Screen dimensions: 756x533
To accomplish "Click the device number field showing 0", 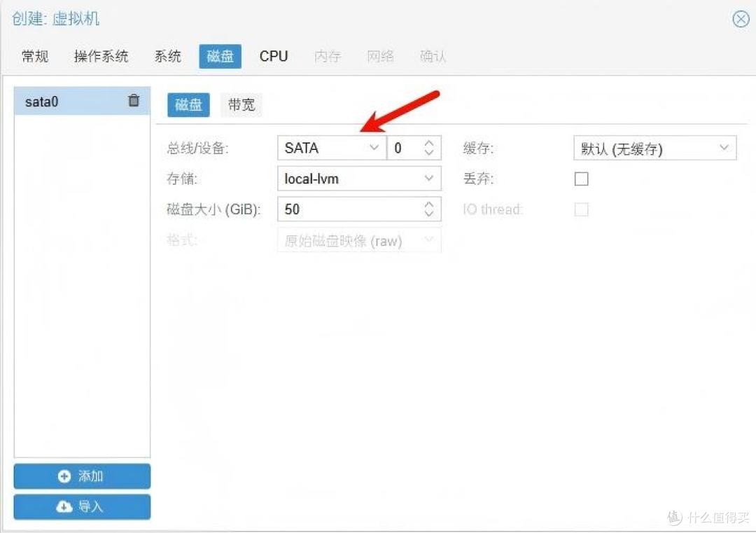I will pos(404,148).
